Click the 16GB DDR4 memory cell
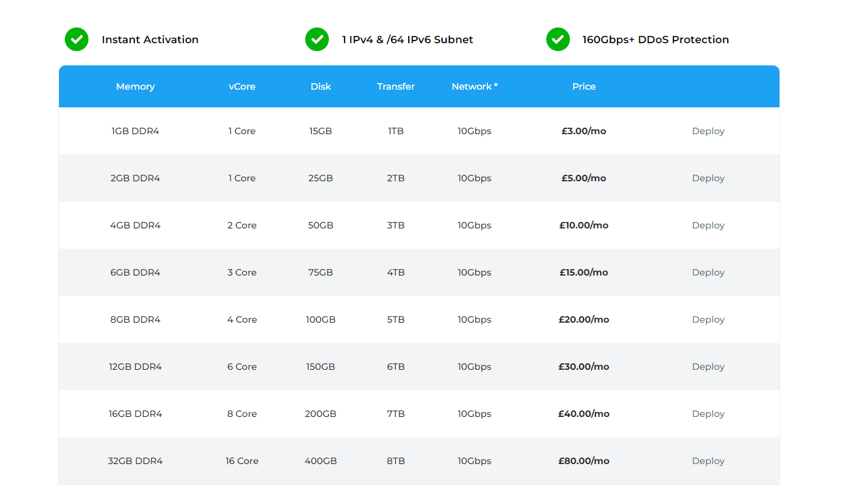Viewport: 845px width, 504px height. (x=136, y=414)
